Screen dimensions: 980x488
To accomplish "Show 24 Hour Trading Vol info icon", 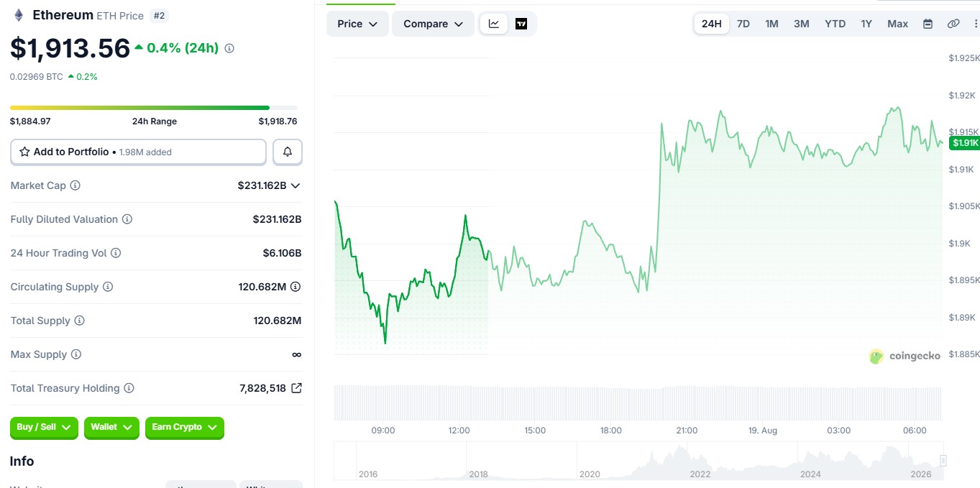I will [116, 253].
